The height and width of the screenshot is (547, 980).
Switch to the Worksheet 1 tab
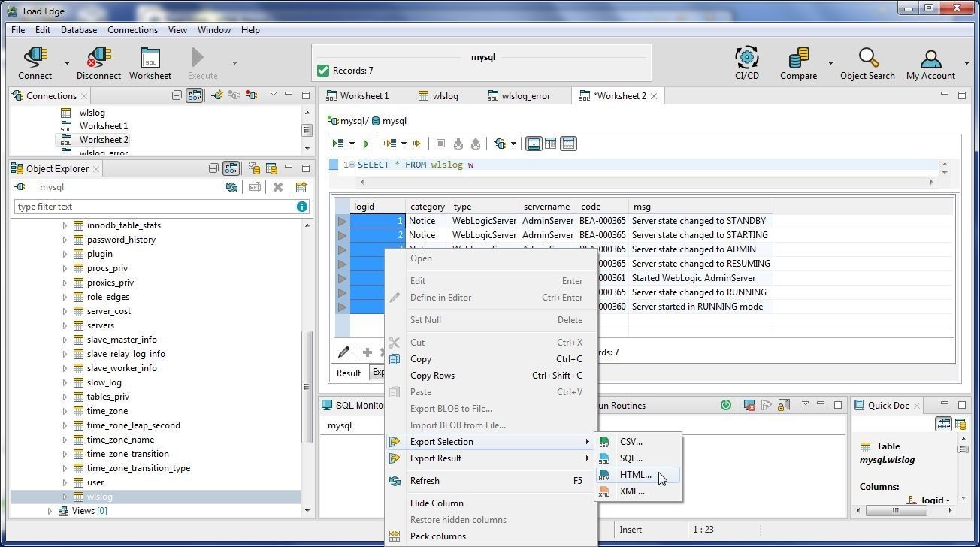357,95
